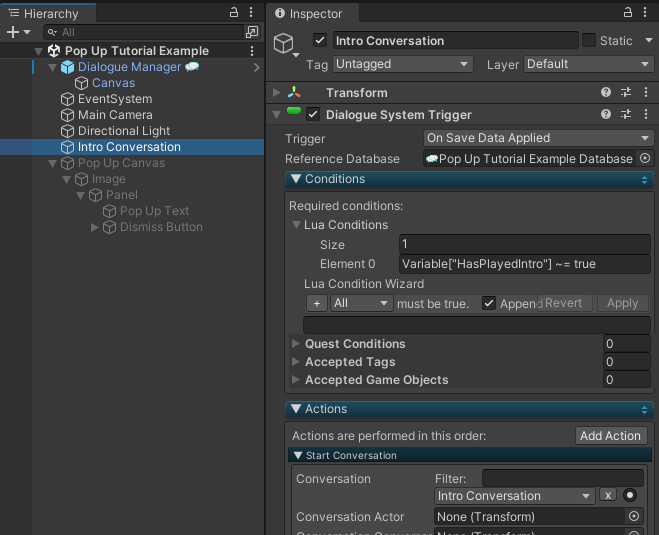
Task: Open Dialogue System Trigger context menu
Action: [x=646, y=114]
